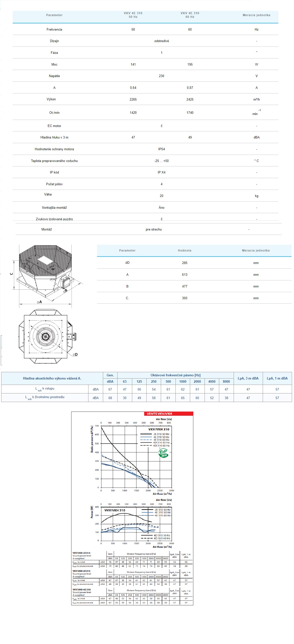
Task: Click the □A dimension label on fan drawing
Action: pos(39,302)
